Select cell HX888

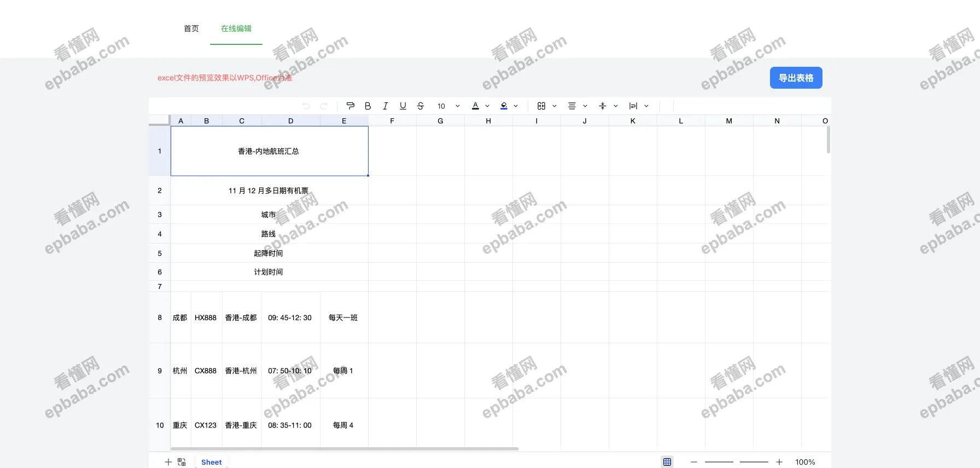coord(207,317)
